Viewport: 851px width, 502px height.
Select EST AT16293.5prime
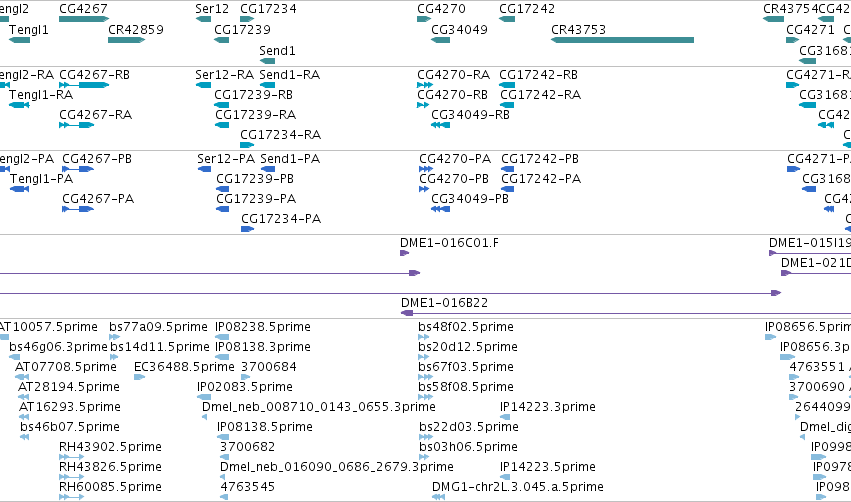(70, 407)
